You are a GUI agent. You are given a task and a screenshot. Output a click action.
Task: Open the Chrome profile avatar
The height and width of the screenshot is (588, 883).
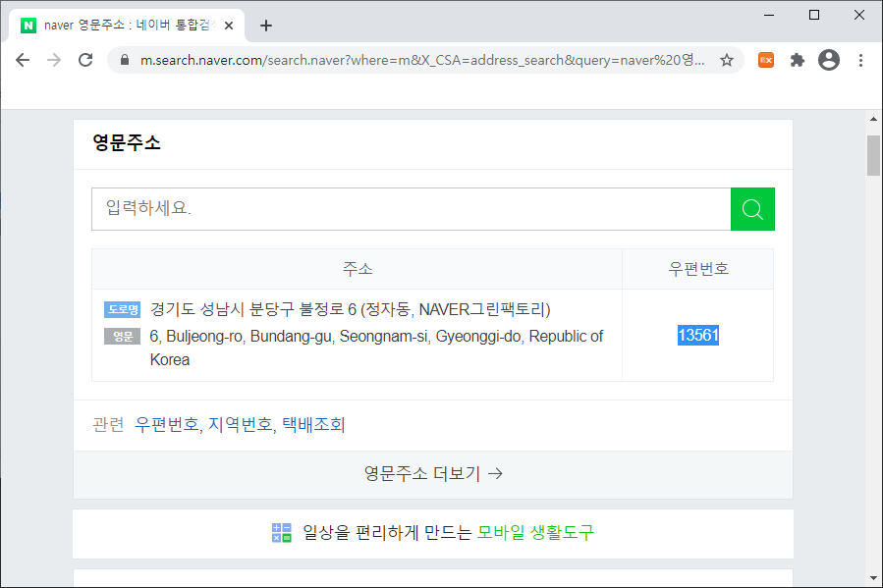[829, 60]
